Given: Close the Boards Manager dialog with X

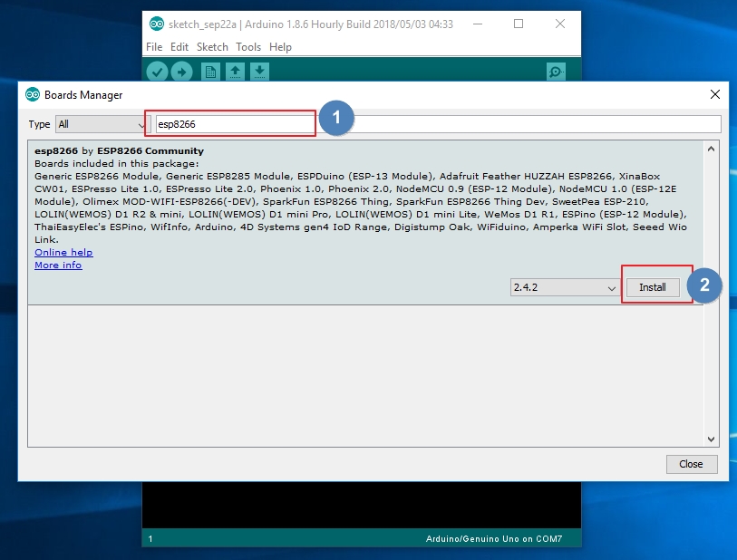Looking at the screenshot, I should [x=715, y=94].
